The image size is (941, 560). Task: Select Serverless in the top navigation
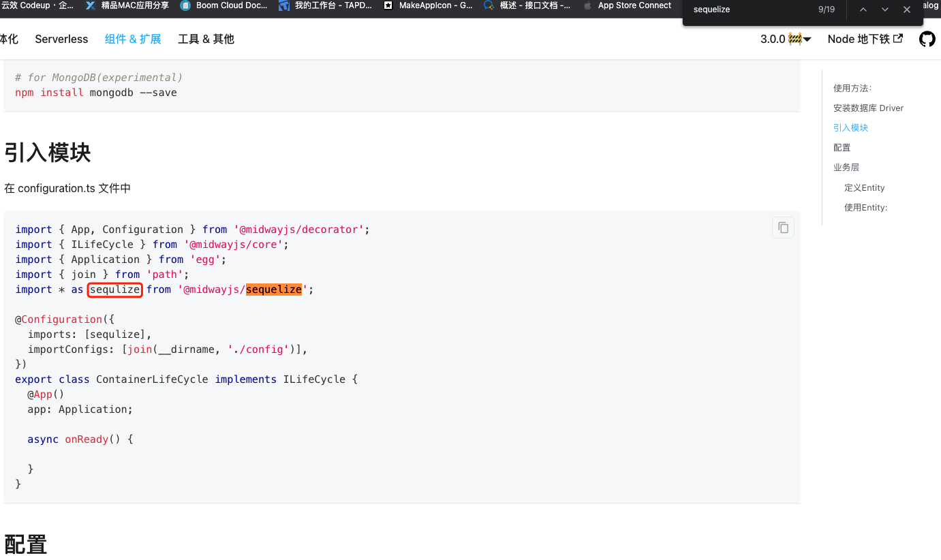[x=61, y=39]
